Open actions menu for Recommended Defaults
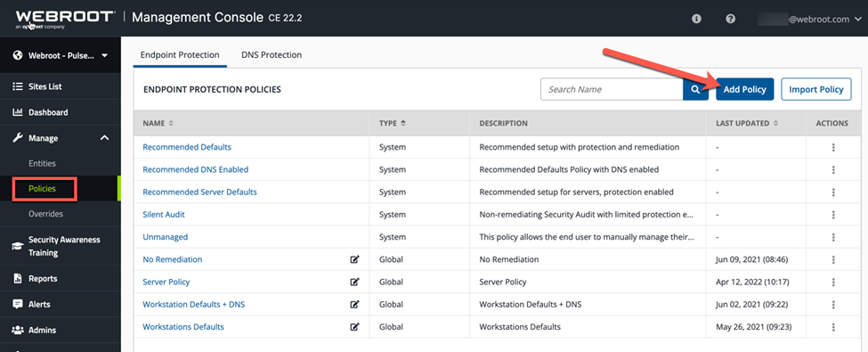The width and height of the screenshot is (868, 352). 833,147
